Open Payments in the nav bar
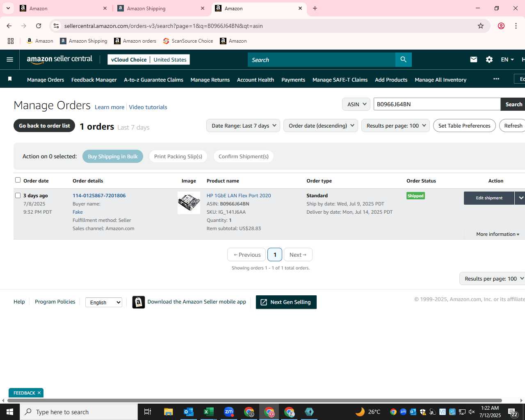The image size is (525, 420). click(x=293, y=80)
